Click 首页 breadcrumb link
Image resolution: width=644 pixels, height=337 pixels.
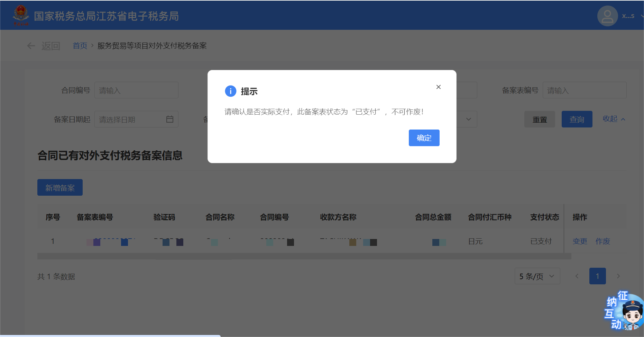80,46
